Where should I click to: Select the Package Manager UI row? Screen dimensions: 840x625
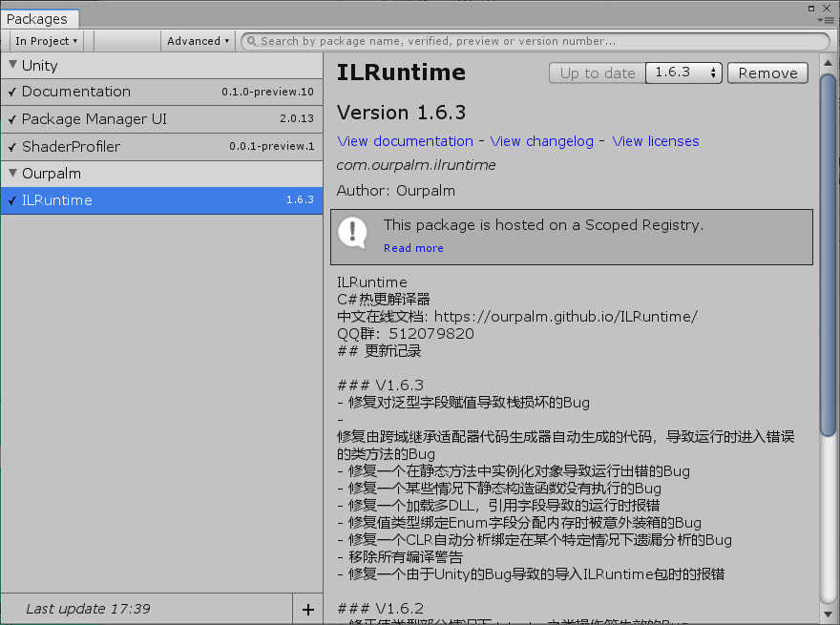pos(161,119)
